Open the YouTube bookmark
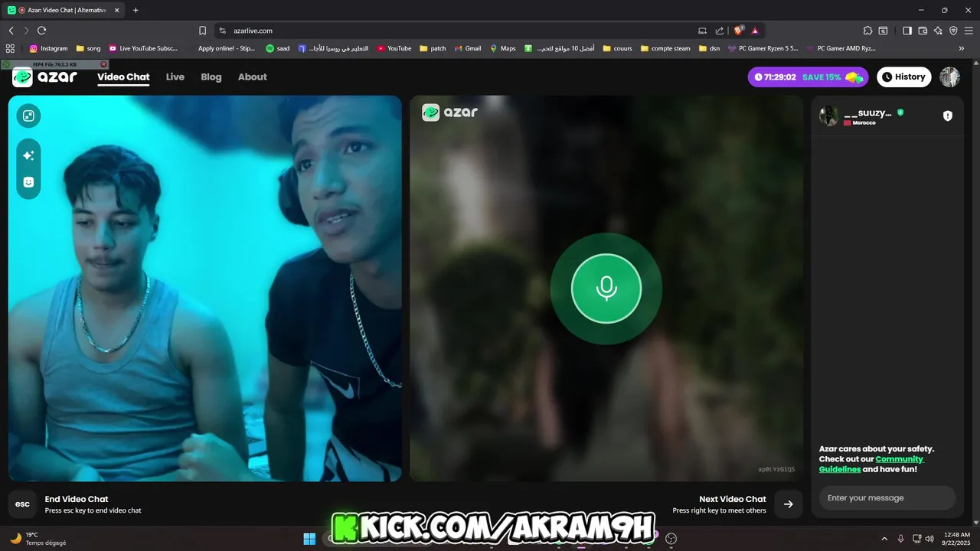Image resolution: width=980 pixels, height=551 pixels. [x=394, y=48]
